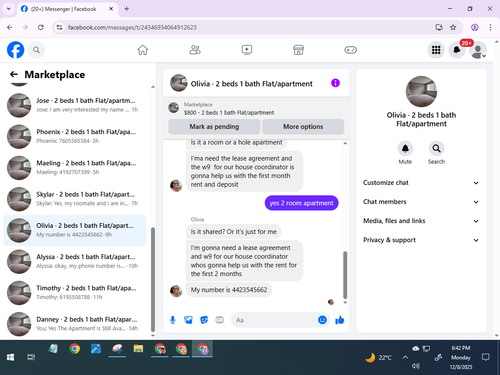
Task: Click the More options button
Action: pos(303,127)
